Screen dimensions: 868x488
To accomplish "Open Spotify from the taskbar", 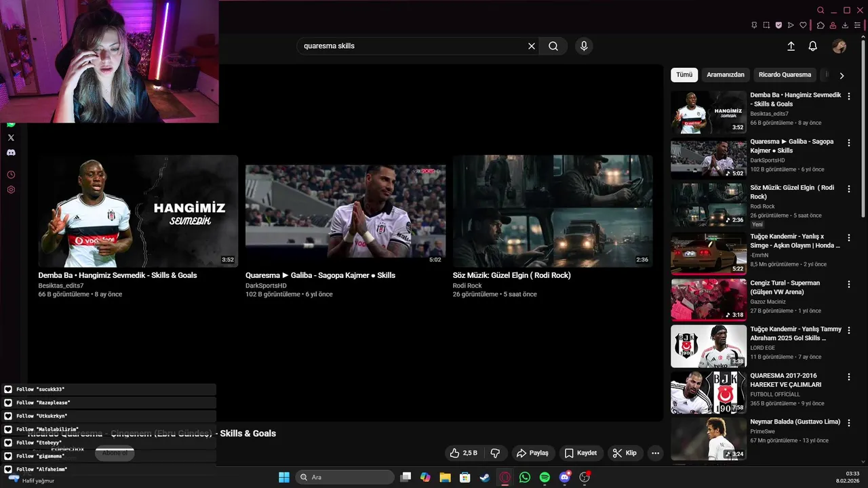I will pyautogui.click(x=545, y=477).
